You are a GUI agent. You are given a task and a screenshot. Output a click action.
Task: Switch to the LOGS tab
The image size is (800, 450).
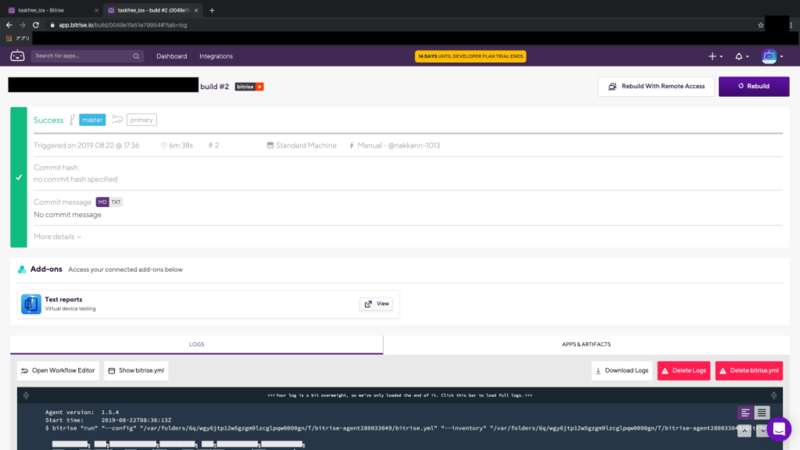(x=196, y=344)
